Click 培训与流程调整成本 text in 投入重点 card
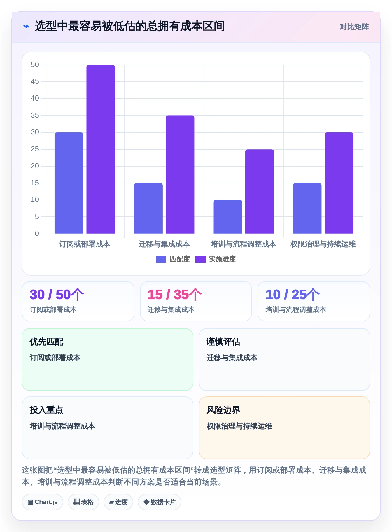This screenshot has width=392, height=532. [x=62, y=426]
